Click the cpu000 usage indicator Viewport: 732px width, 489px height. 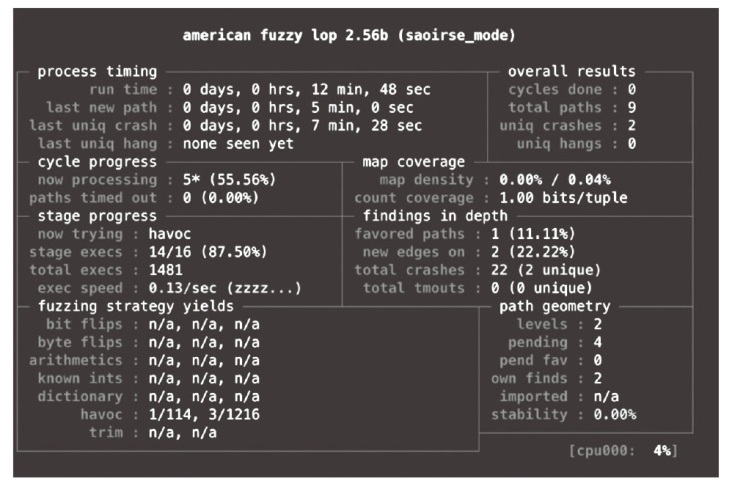[622, 451]
